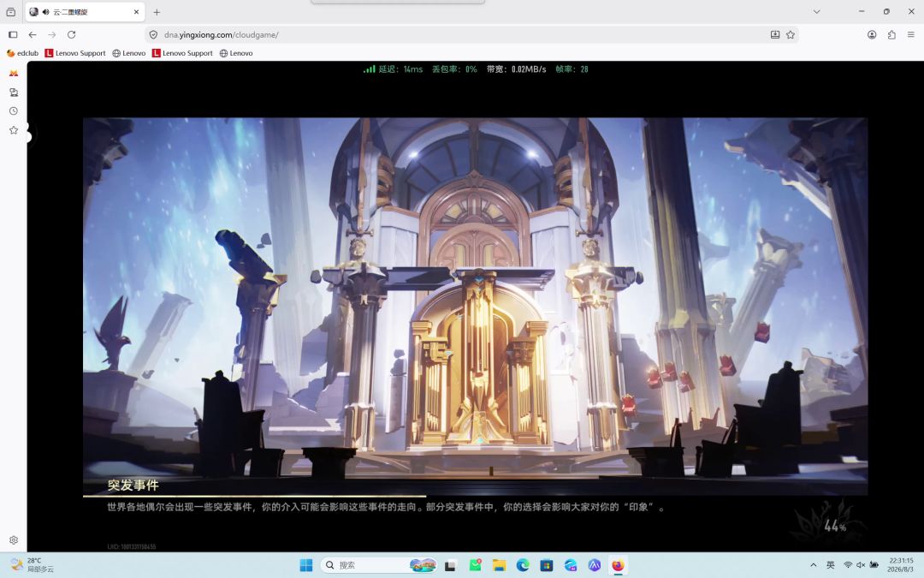This screenshot has width=924, height=578.
Task: Open the purple round app on taskbar
Action: point(594,565)
